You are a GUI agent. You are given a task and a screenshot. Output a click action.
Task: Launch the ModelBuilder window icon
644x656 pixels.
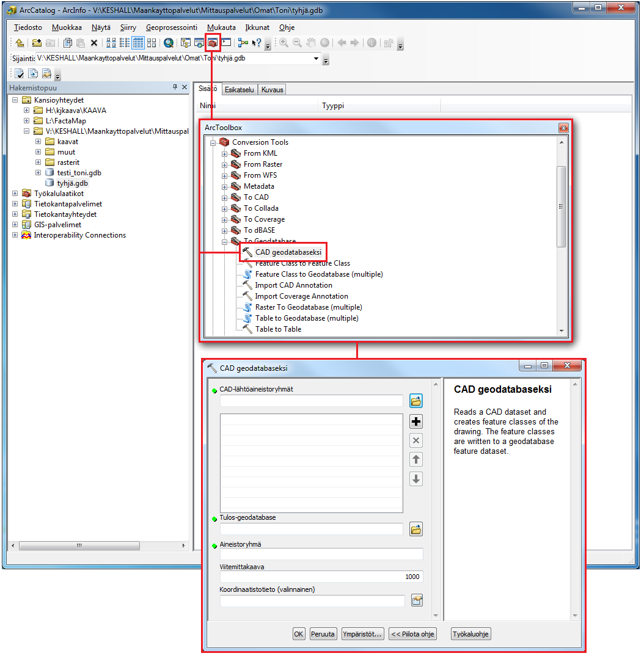click(243, 43)
